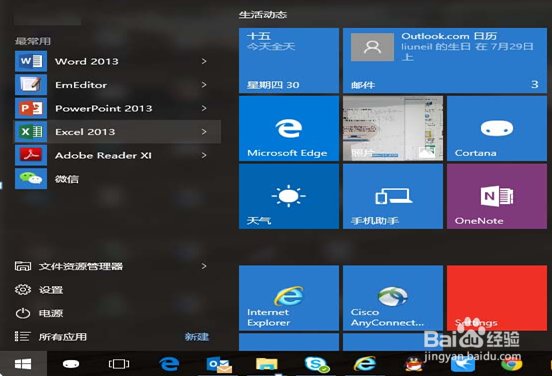Image resolution: width=552 pixels, height=376 pixels.
Task: Click the Windows Start button
Action: tap(23, 364)
